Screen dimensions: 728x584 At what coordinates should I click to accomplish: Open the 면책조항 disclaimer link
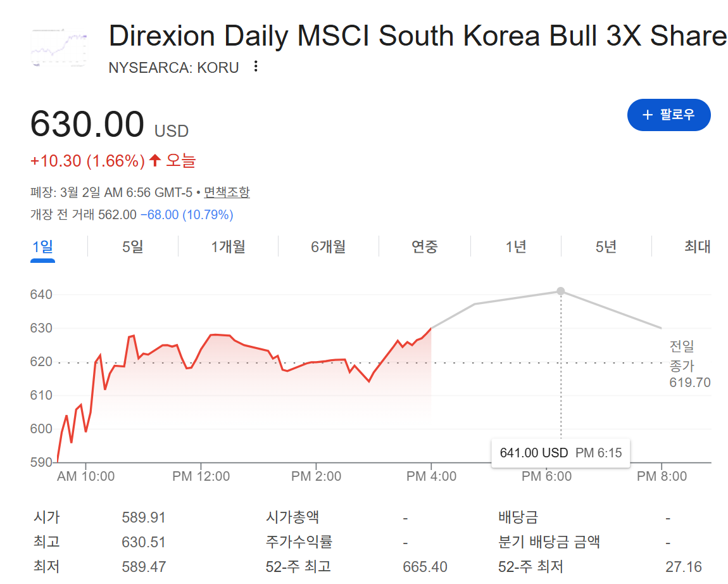227,192
